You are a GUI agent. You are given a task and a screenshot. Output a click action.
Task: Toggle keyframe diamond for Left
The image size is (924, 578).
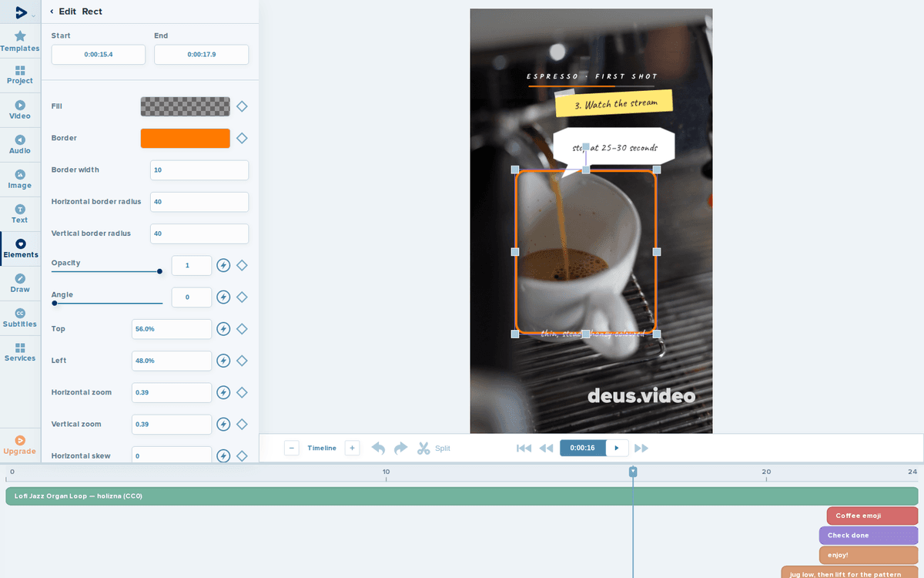click(x=242, y=361)
